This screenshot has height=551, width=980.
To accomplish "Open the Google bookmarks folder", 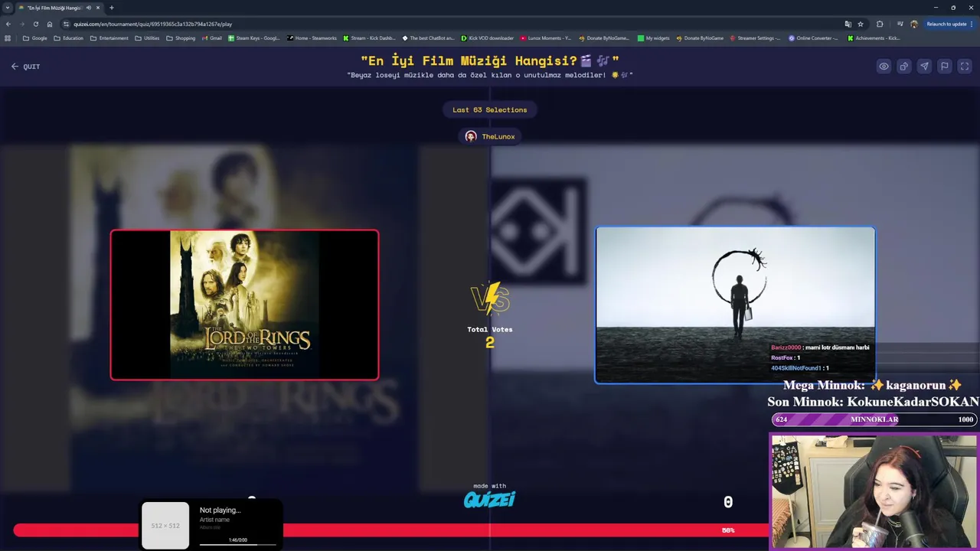I will click(35, 38).
